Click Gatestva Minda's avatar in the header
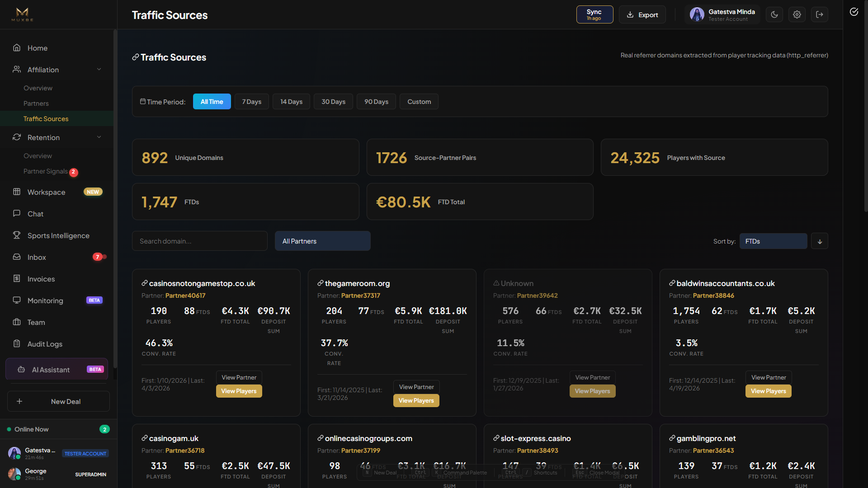The height and width of the screenshot is (488, 868). (697, 14)
